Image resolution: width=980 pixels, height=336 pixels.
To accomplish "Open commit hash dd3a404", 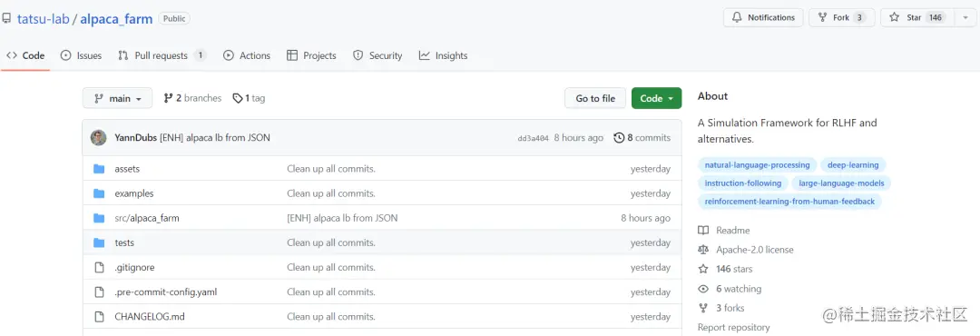I will pos(534,138).
